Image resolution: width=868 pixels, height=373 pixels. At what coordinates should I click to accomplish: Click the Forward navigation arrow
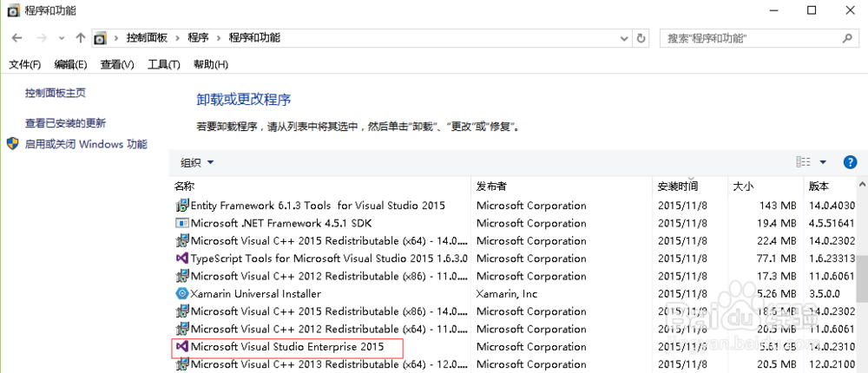(41, 38)
